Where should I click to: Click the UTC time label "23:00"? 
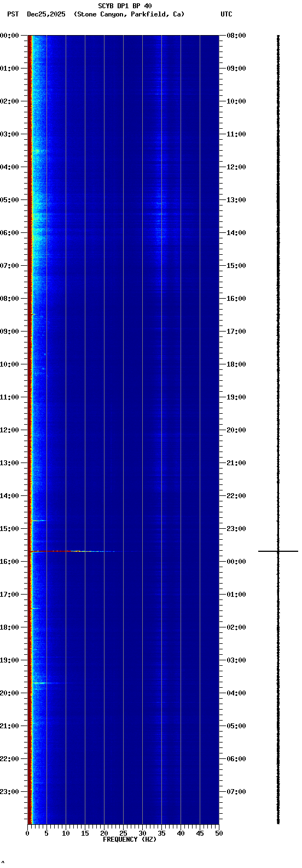[236, 529]
